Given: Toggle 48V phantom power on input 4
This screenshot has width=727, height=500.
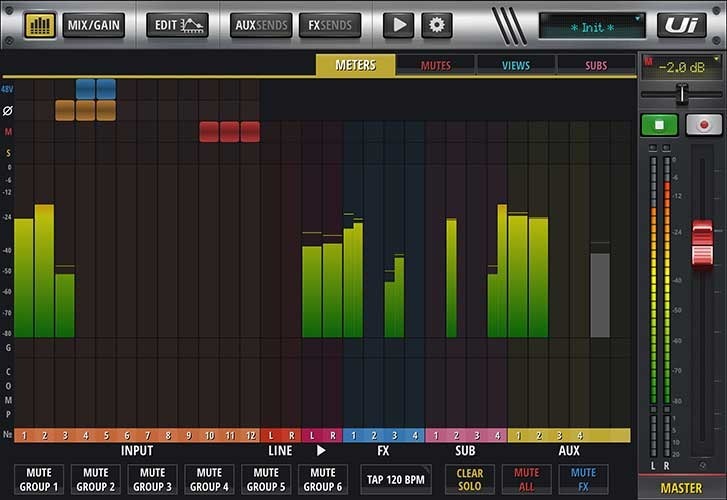Looking at the screenshot, I should coord(85,89).
